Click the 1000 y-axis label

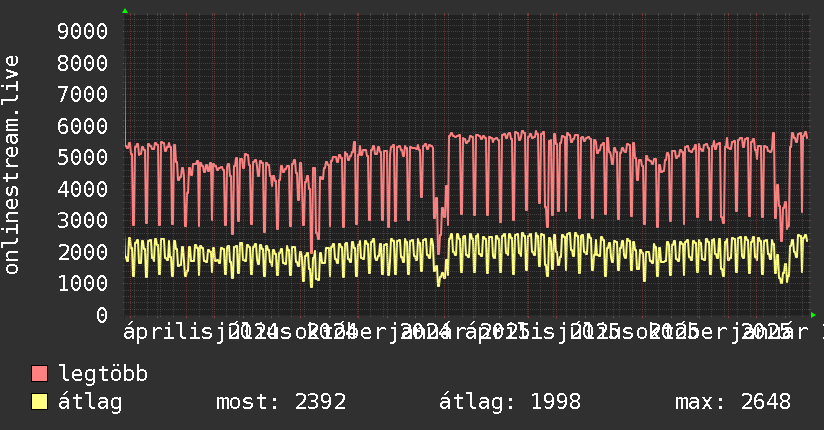83,284
